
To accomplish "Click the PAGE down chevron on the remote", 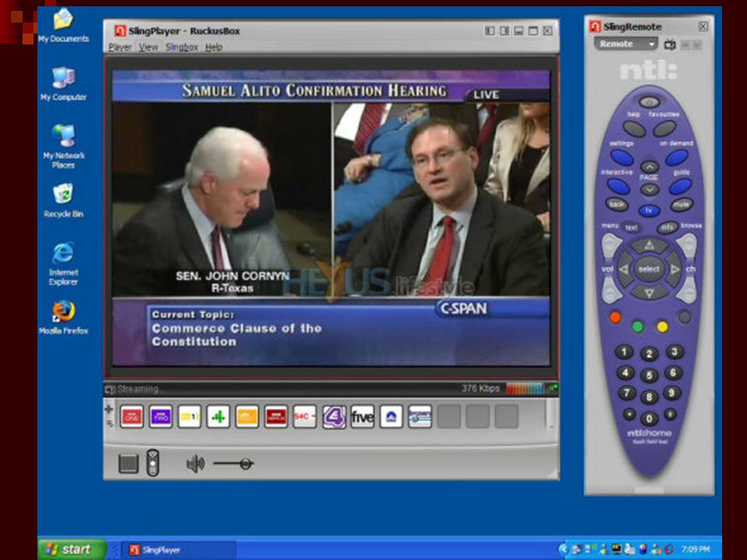I will [649, 189].
